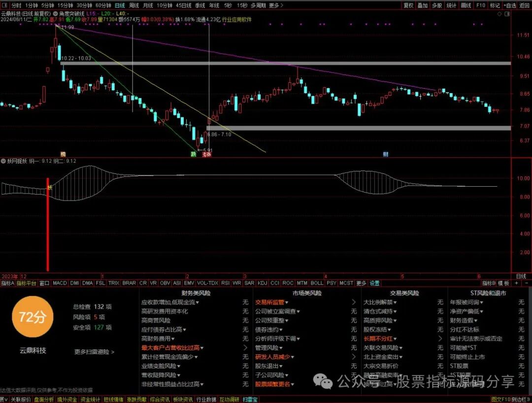Click the plus zoom-in button beside 模板

(517, 283)
